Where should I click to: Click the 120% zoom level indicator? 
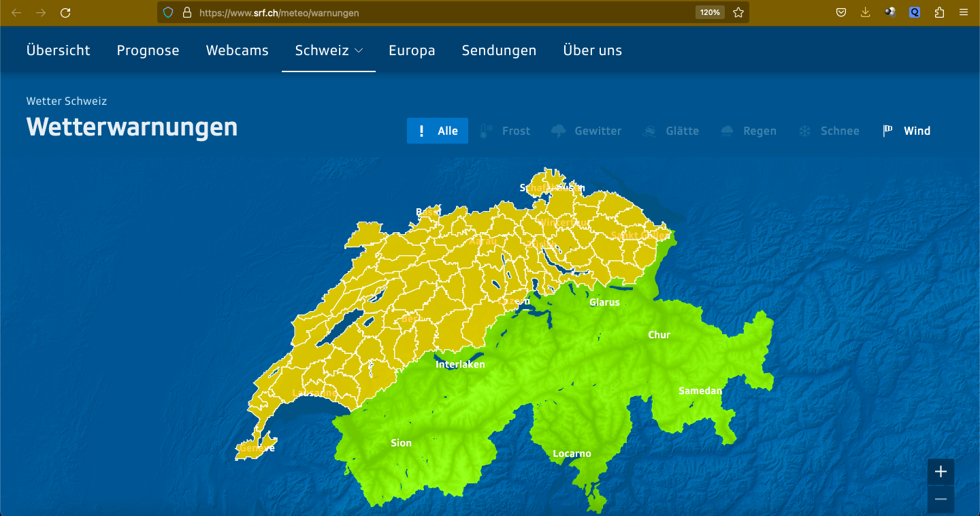click(710, 12)
